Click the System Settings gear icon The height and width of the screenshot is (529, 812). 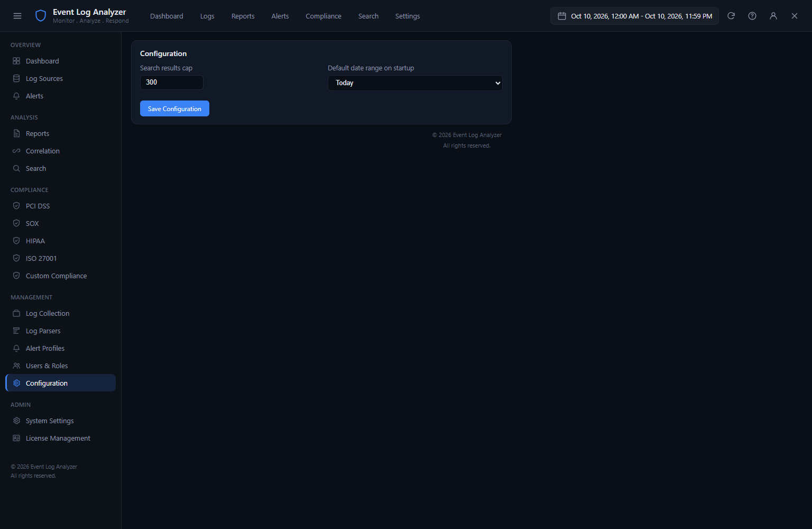[x=16, y=421]
